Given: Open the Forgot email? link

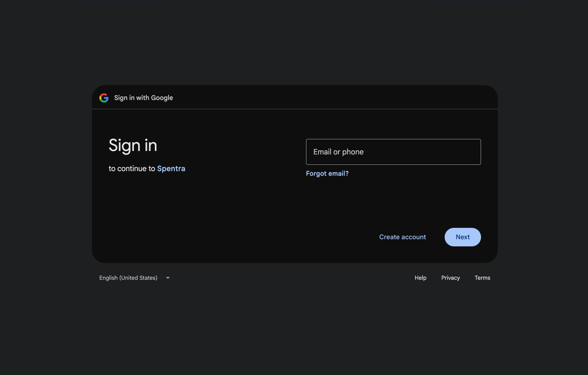Looking at the screenshot, I should 327,173.
